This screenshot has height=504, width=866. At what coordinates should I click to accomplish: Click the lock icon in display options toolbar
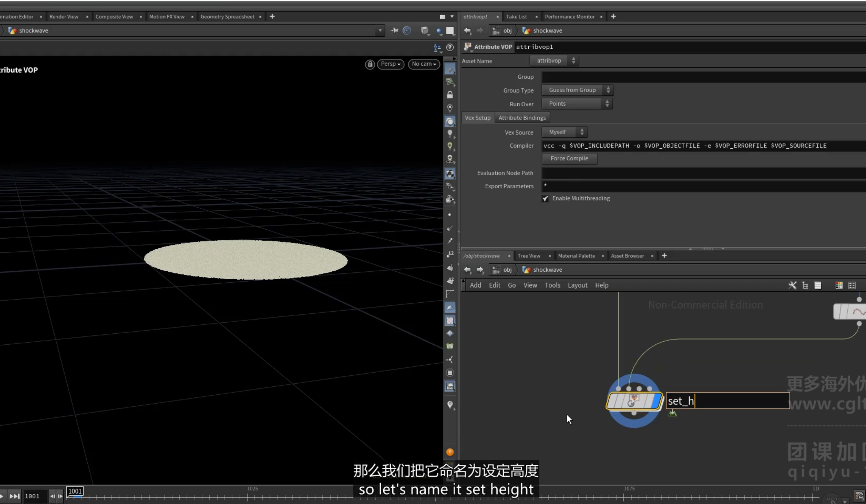click(450, 95)
